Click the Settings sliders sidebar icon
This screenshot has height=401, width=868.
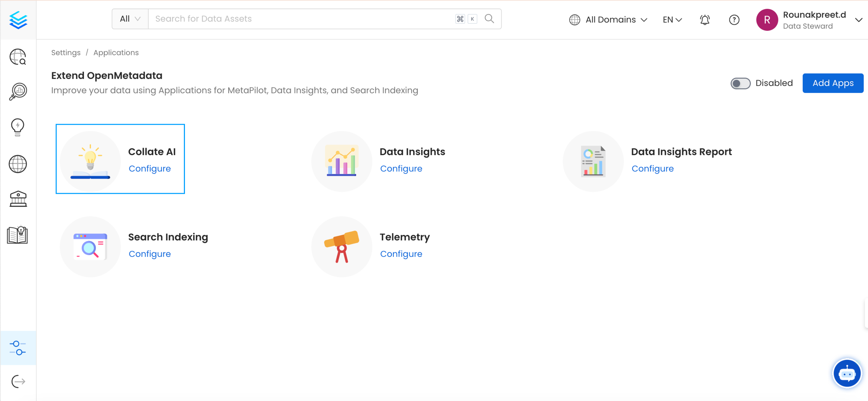pyautogui.click(x=18, y=348)
